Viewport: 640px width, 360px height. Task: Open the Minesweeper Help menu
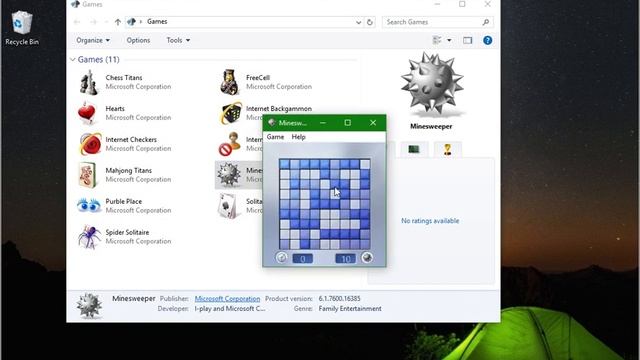click(x=298, y=137)
